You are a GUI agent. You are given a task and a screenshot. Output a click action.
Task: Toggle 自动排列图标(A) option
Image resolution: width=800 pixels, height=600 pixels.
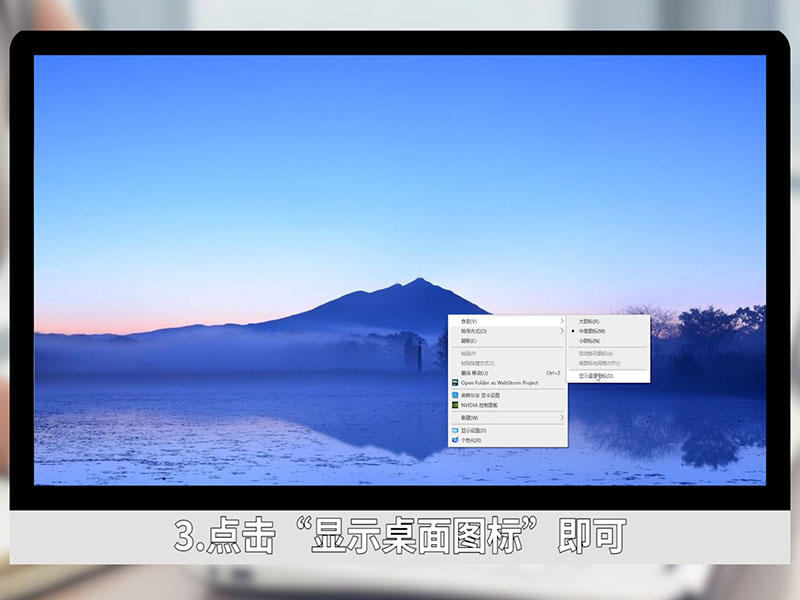click(609, 354)
